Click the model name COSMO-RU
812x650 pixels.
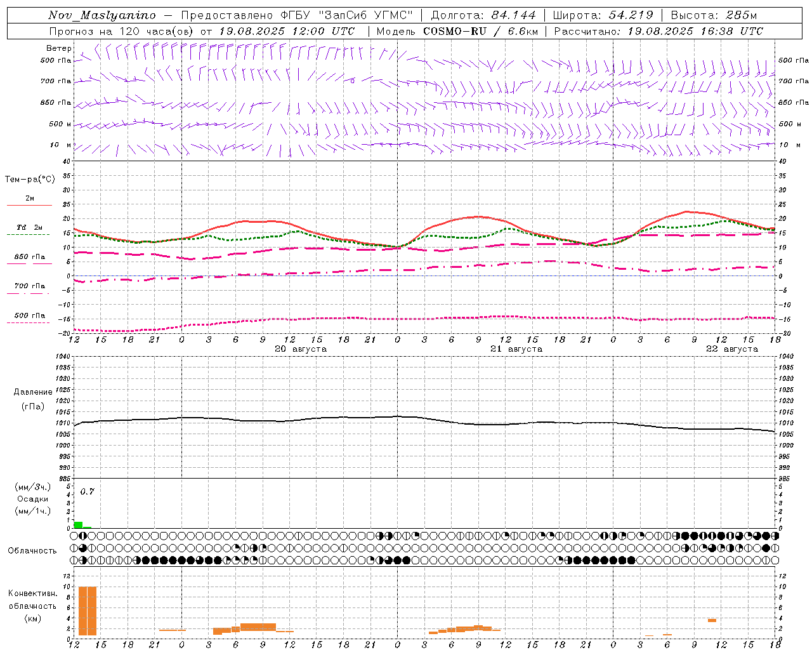(x=454, y=31)
